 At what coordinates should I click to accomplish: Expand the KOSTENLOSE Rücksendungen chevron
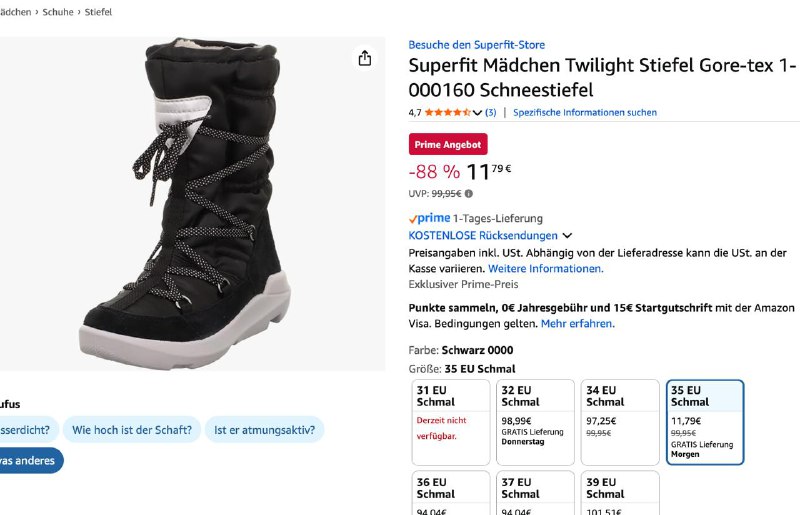[568, 236]
